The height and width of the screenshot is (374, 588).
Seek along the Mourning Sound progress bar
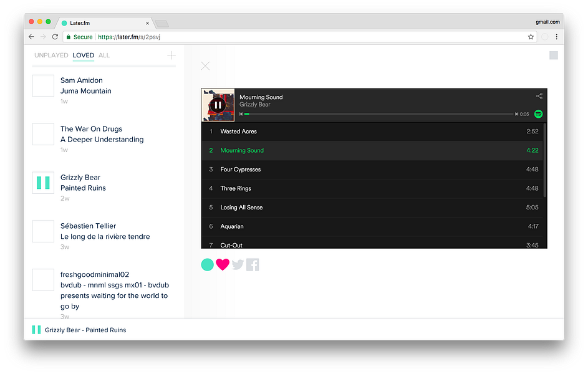click(x=378, y=114)
